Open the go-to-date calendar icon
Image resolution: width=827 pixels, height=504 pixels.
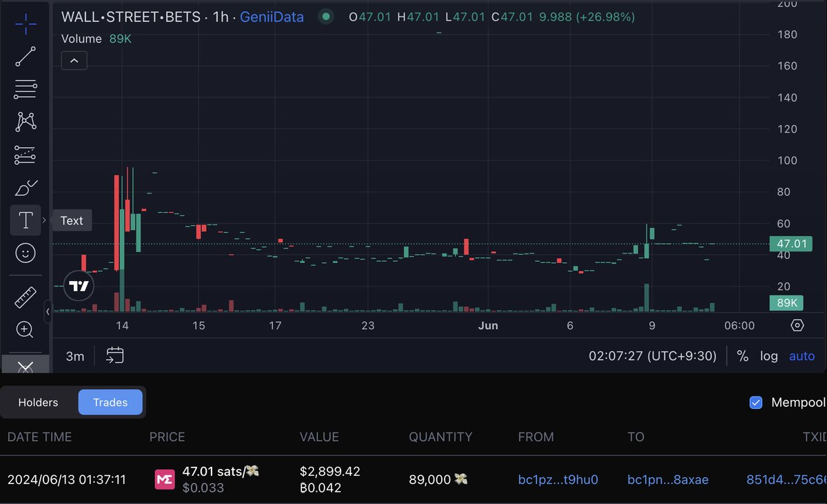pos(114,355)
